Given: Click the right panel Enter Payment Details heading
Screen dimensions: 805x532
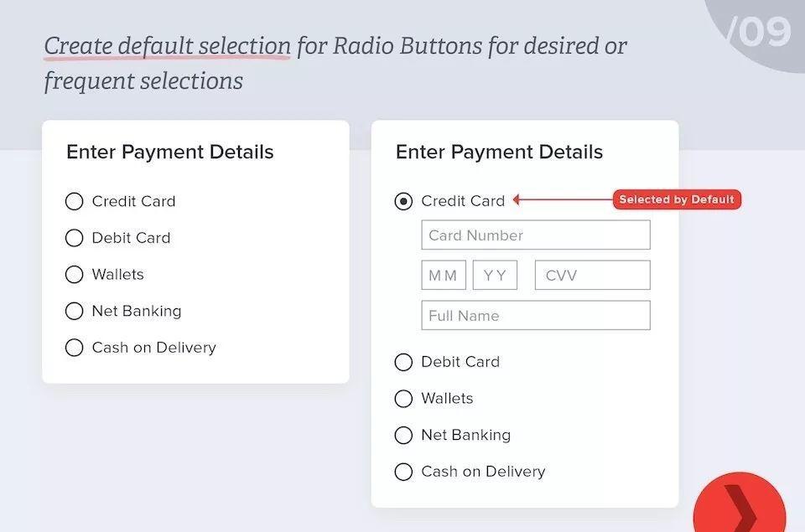Looking at the screenshot, I should click(499, 152).
